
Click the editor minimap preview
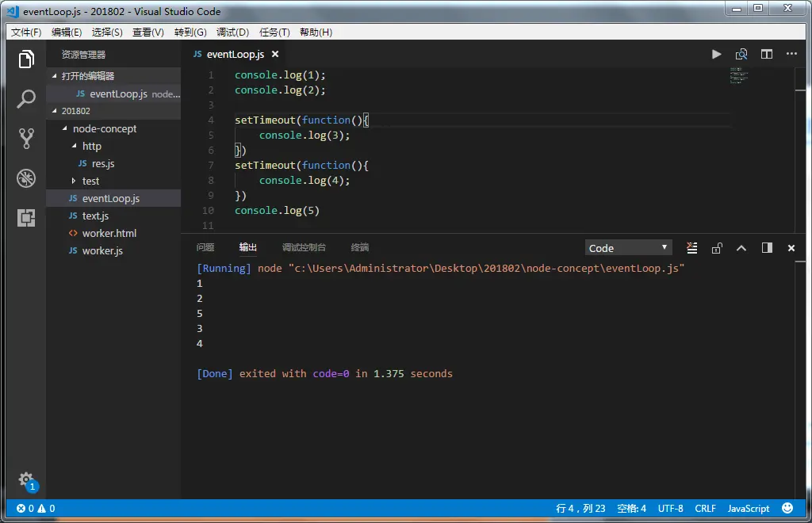click(x=737, y=76)
